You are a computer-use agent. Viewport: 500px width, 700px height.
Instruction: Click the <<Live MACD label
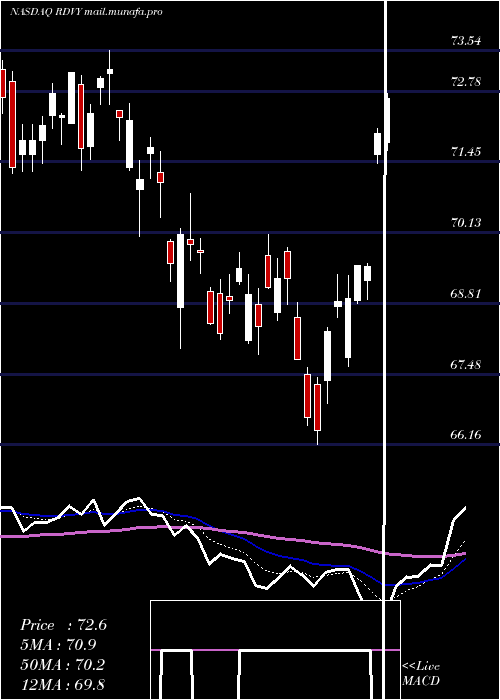coord(421,673)
